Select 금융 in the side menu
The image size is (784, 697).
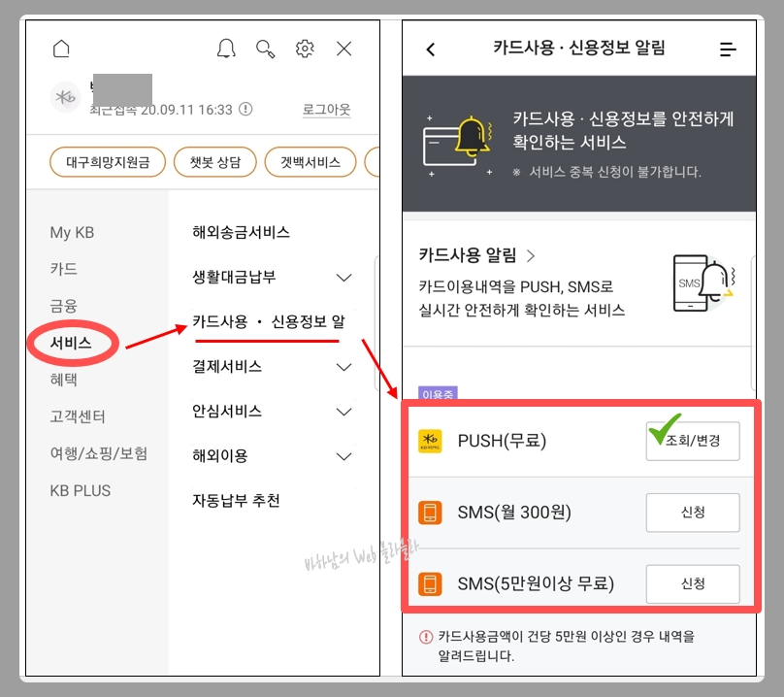coord(63,306)
